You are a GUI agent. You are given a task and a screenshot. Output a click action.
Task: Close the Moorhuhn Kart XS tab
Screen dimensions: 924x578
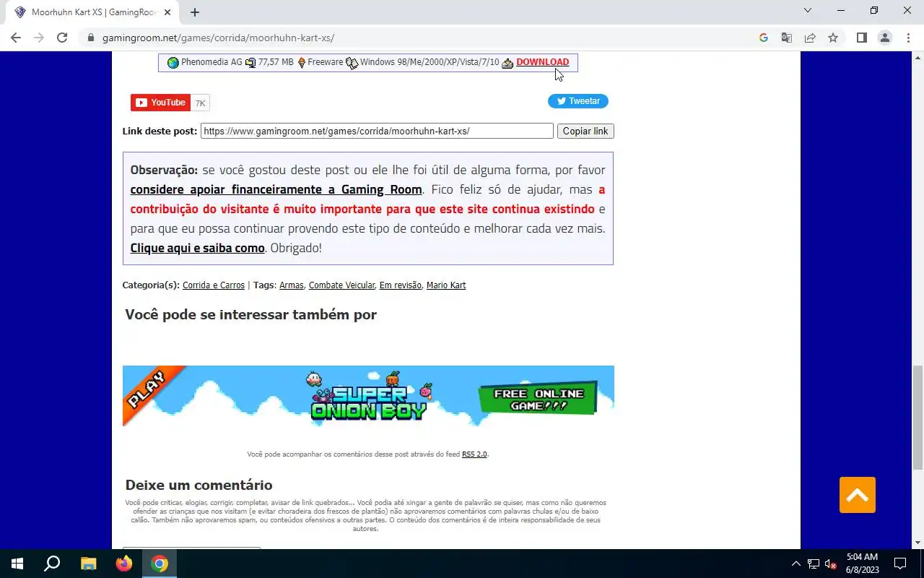[167, 12]
